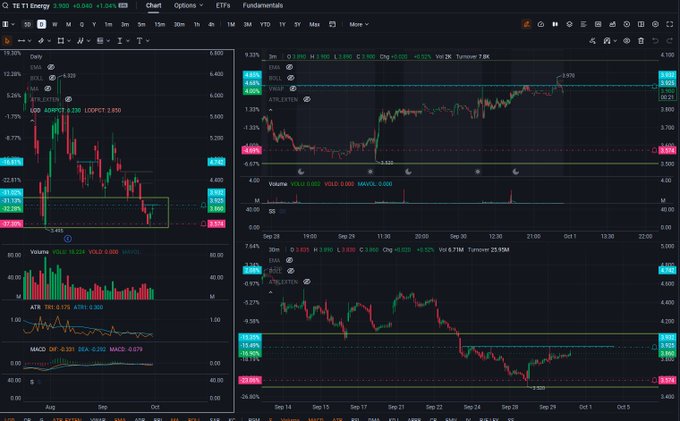Click the speedometer gauge icon
Viewport: 680px width, 421px height.
tap(541, 25)
